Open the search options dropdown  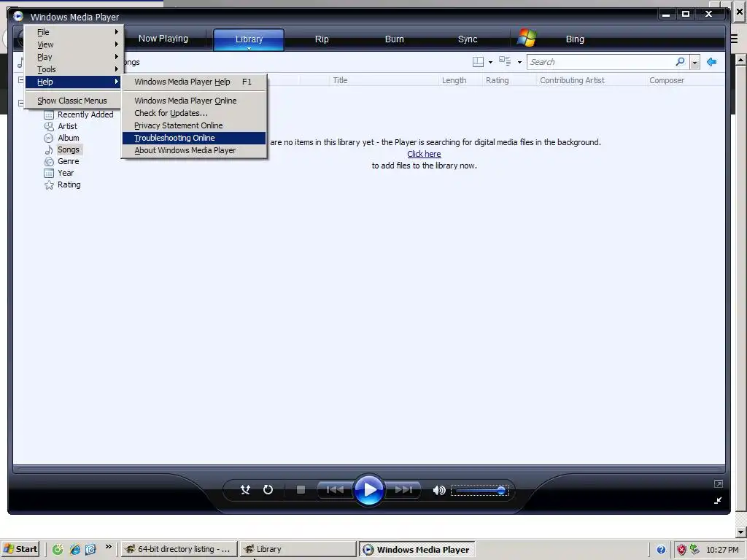(694, 63)
